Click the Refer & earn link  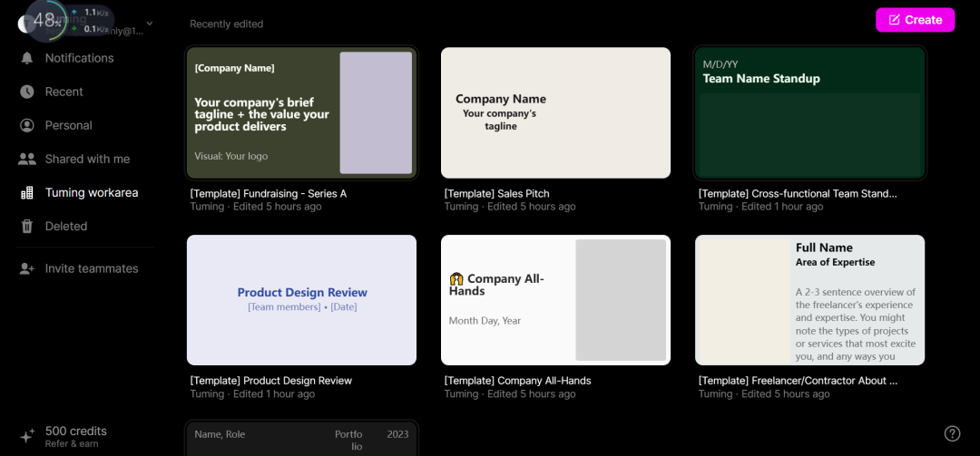(x=72, y=444)
